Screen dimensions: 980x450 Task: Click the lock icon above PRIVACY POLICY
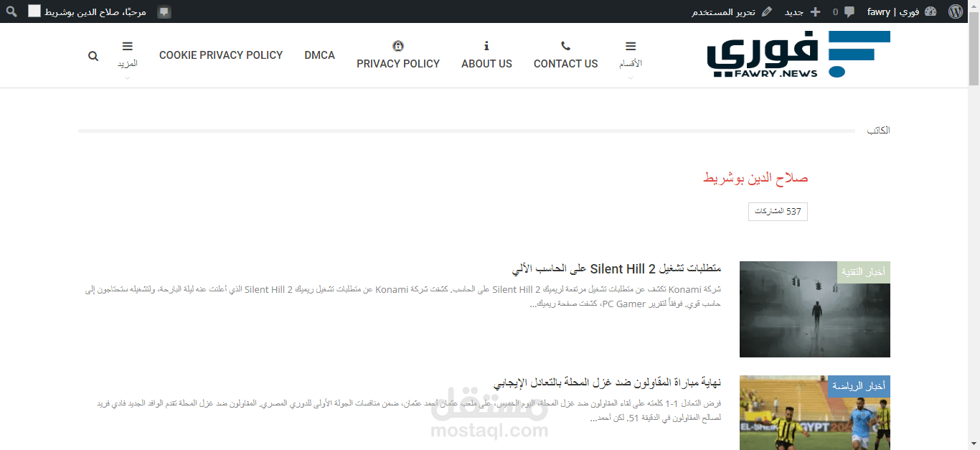click(x=397, y=45)
